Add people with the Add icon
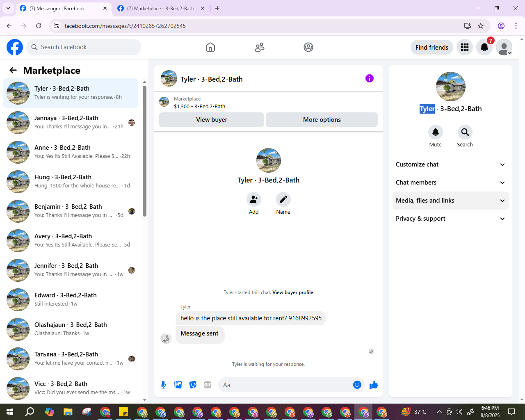This screenshot has height=420, width=525. [254, 199]
